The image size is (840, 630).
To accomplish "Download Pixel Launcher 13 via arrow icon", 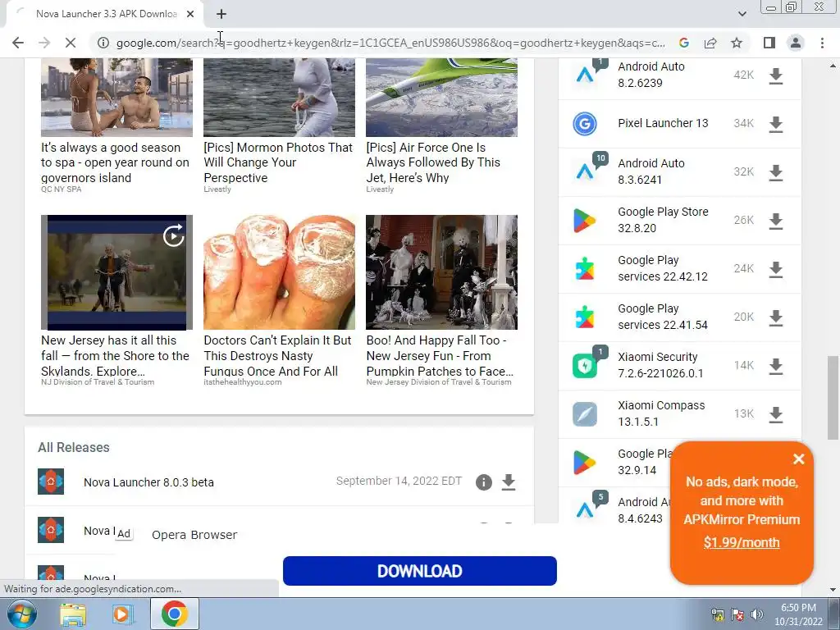I will click(x=776, y=125).
